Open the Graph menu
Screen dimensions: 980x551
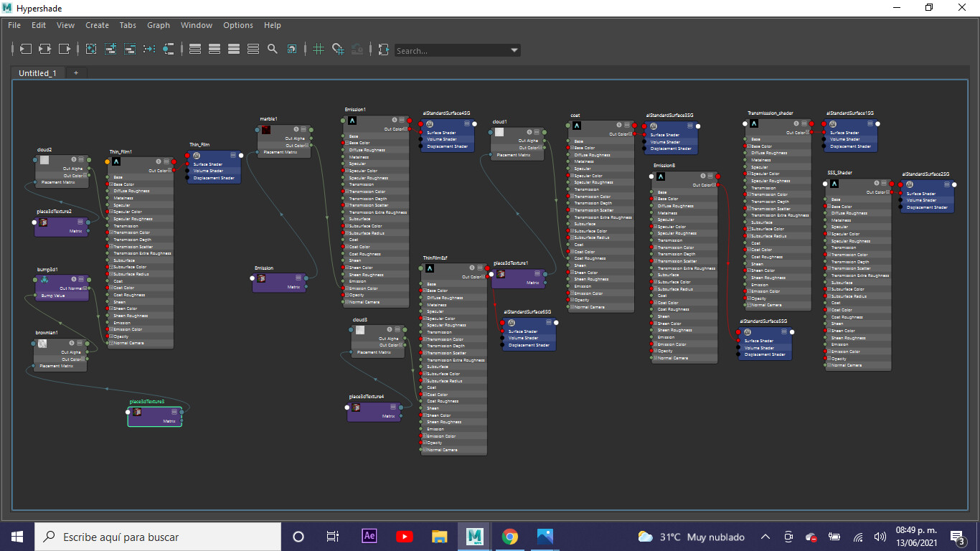[x=159, y=25]
